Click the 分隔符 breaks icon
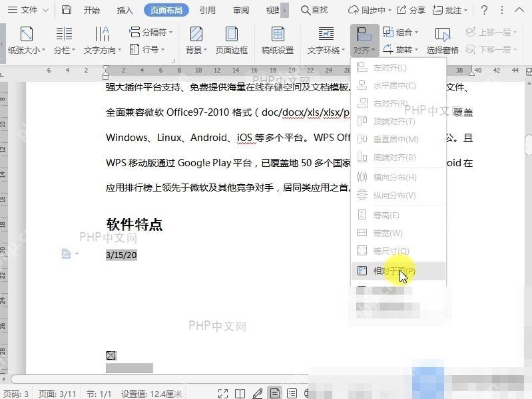Image resolution: width=532 pixels, height=399 pixels. click(134, 32)
